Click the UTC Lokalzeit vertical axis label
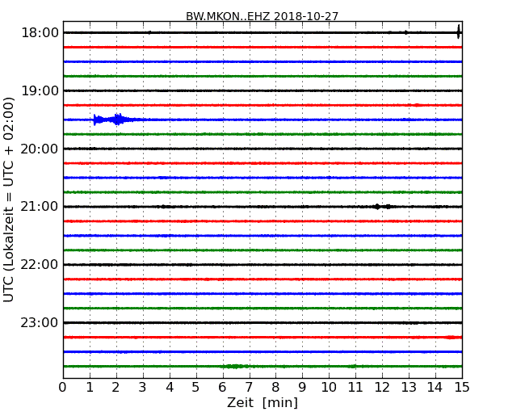 click(9, 199)
